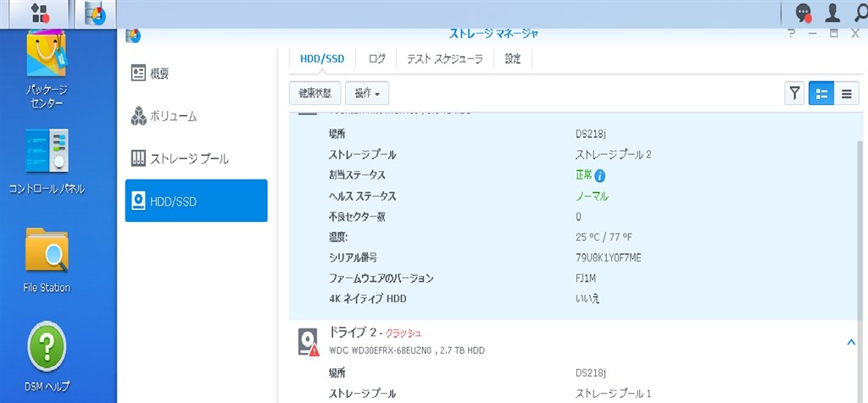The width and height of the screenshot is (868, 403).
Task: Switch to detailed list view icon
Action: [821, 93]
